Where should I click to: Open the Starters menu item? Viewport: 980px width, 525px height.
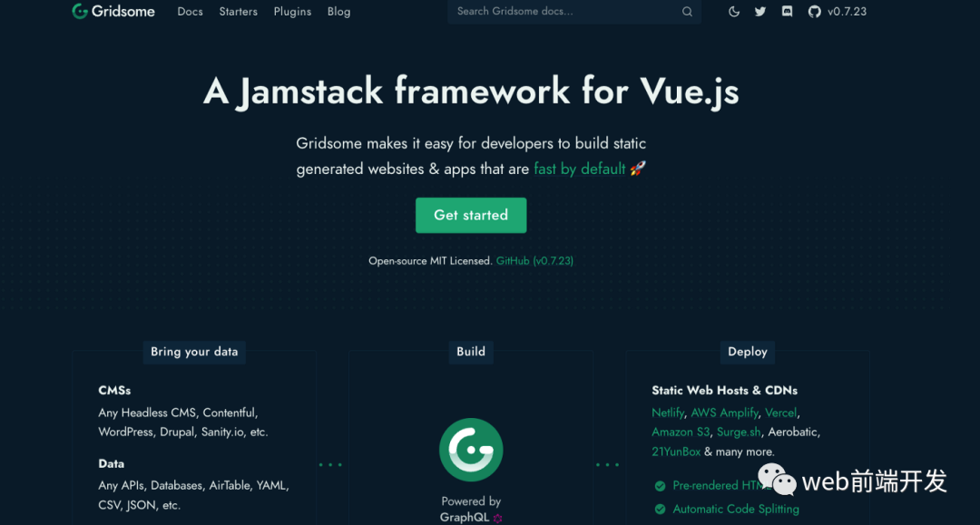click(238, 11)
